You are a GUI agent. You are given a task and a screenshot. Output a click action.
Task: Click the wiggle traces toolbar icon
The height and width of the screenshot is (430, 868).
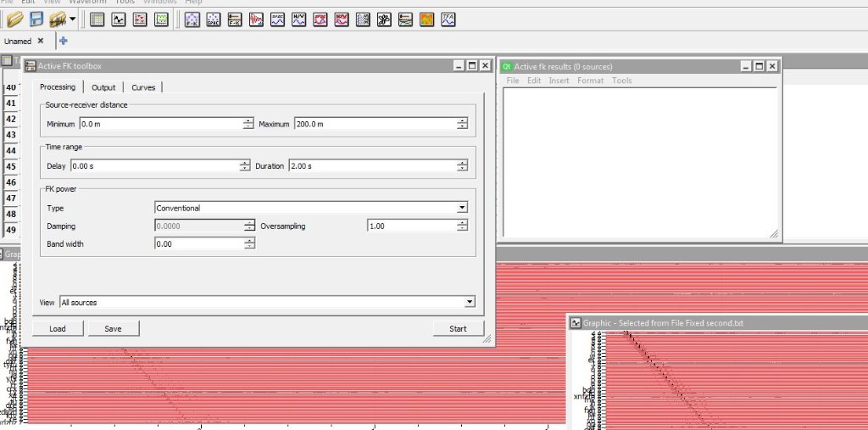[363, 20]
